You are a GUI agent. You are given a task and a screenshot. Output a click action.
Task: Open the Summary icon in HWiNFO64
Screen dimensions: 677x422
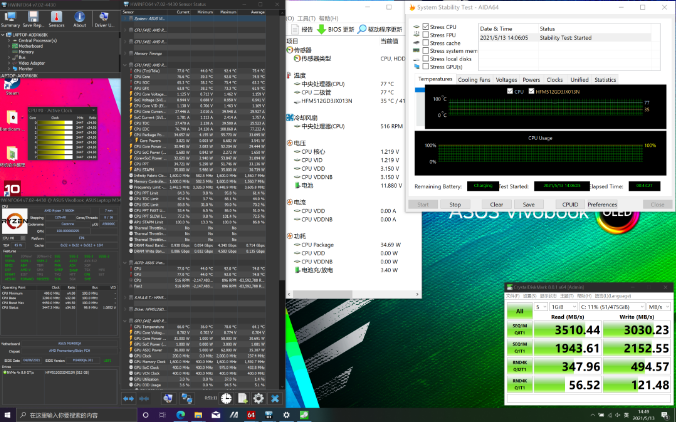(x=10, y=17)
